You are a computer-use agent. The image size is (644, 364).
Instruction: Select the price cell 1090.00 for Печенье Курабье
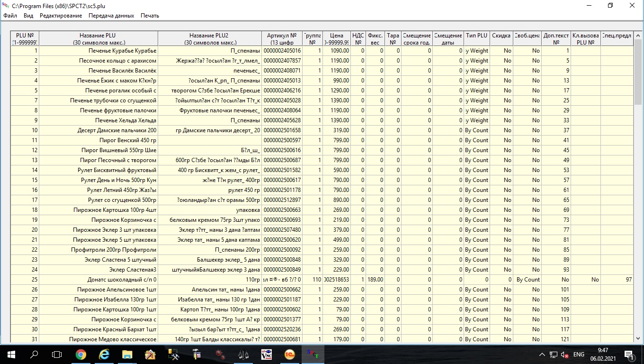[x=336, y=51]
